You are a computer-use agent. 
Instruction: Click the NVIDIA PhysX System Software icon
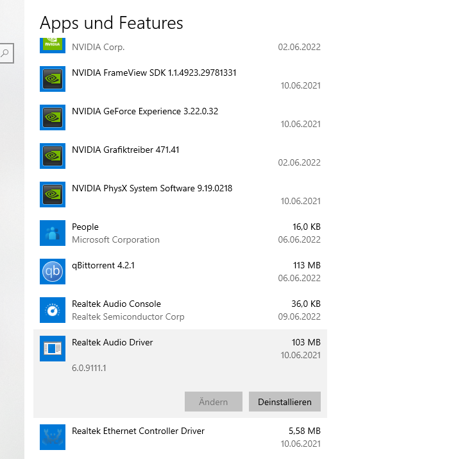tap(53, 195)
